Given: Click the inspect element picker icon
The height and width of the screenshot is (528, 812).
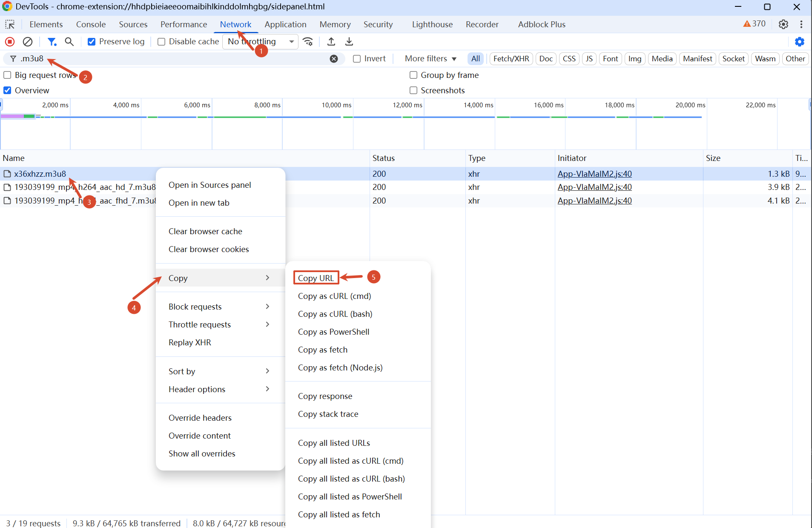Looking at the screenshot, I should [10, 24].
